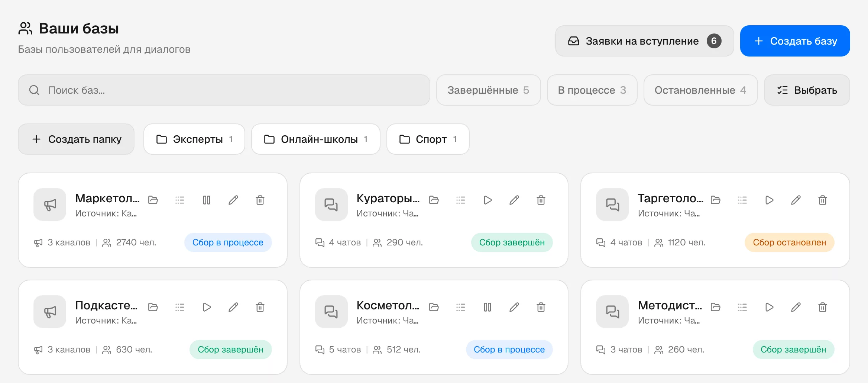The image size is (868, 383).
Task: Open the megaphone thumbnail of Подкасте… base
Action: [50, 312]
